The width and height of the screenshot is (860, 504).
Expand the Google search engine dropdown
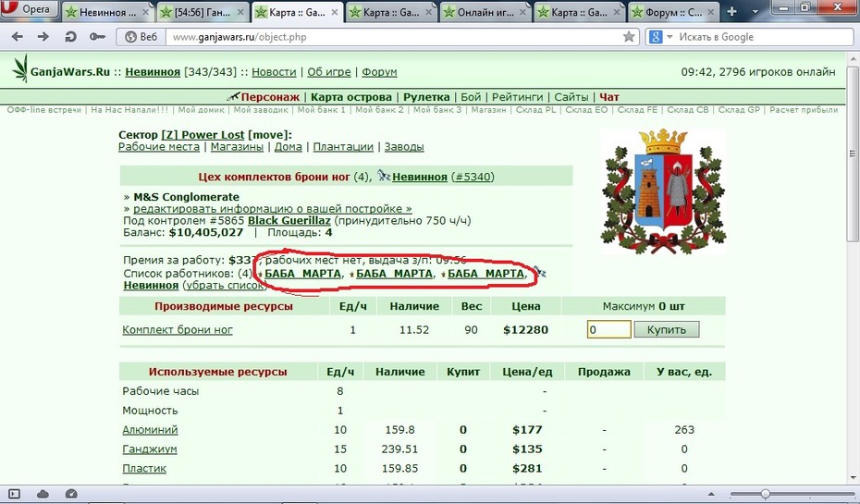(x=670, y=37)
